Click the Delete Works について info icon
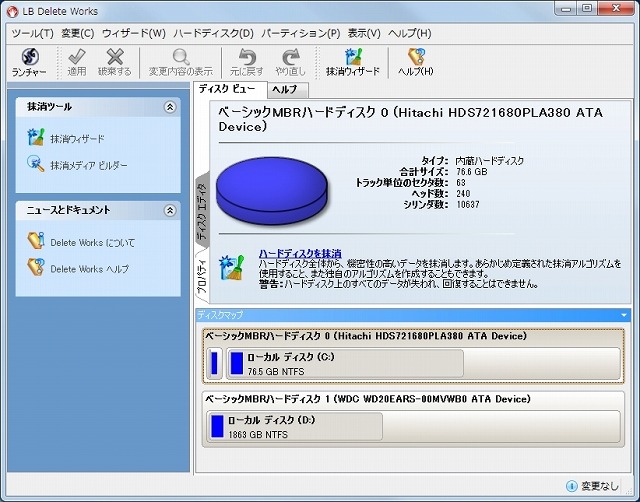640x502 pixels. [36, 241]
